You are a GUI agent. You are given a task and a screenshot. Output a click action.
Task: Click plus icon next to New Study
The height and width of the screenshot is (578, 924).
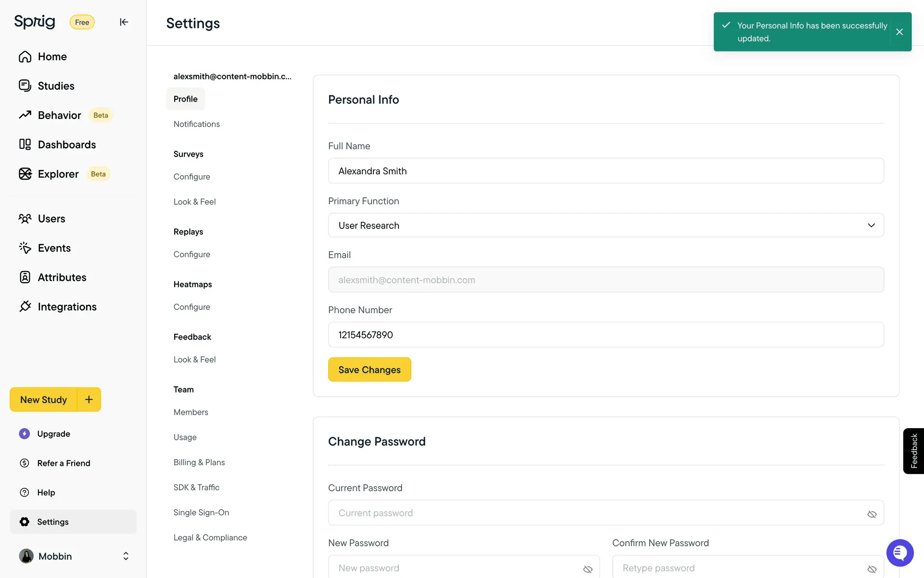89,399
